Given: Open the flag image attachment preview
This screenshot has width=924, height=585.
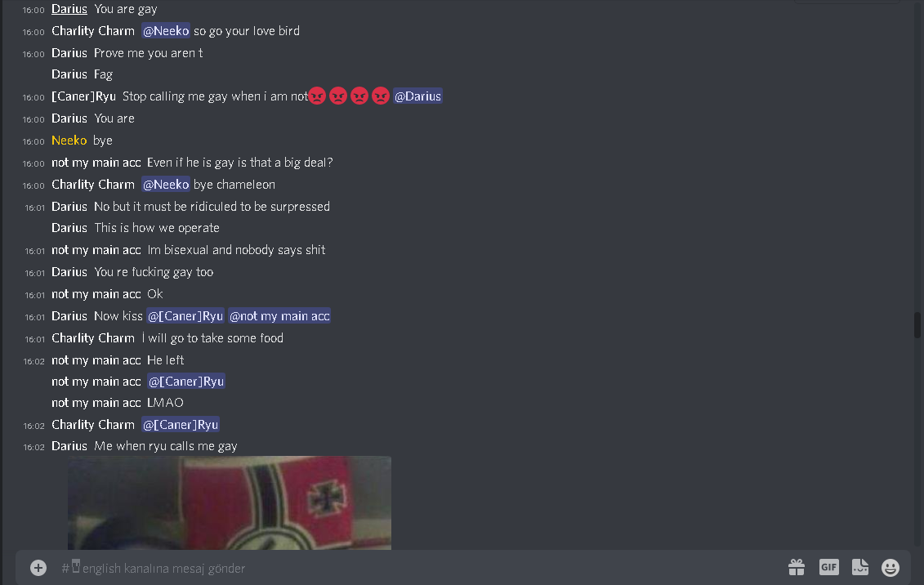Looking at the screenshot, I should [x=230, y=503].
